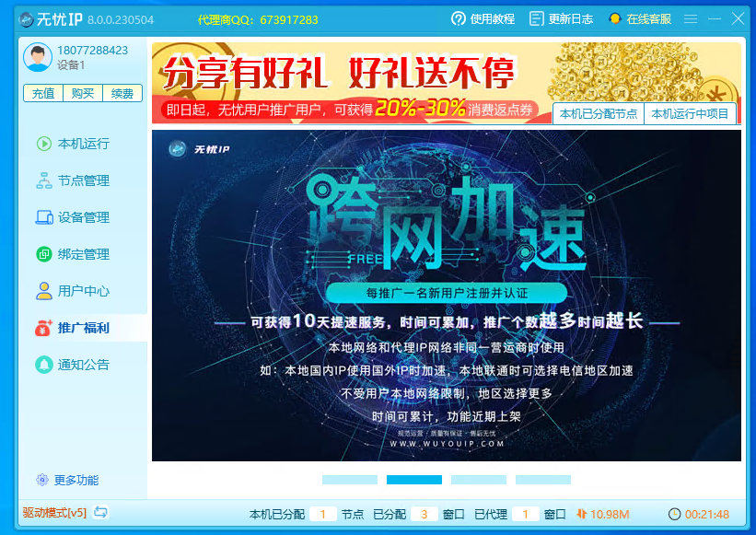The image size is (756, 535).
Task: Select the second active carousel indicator
Action: (414, 480)
